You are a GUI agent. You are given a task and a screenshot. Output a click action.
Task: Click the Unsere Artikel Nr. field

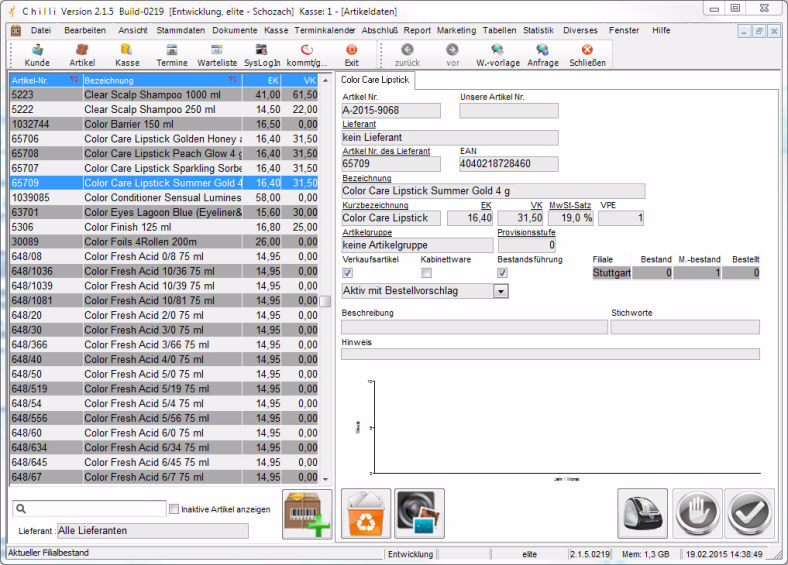click(509, 111)
